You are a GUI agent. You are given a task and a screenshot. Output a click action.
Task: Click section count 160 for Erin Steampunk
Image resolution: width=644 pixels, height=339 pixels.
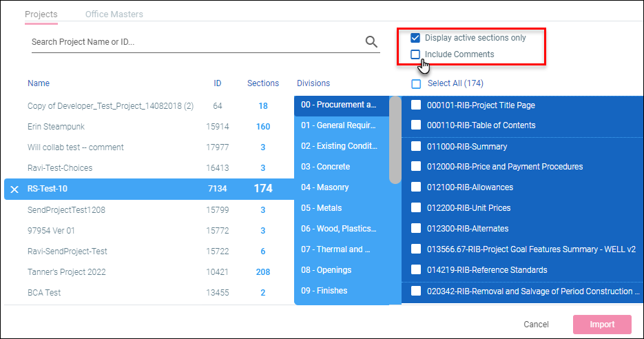point(263,127)
